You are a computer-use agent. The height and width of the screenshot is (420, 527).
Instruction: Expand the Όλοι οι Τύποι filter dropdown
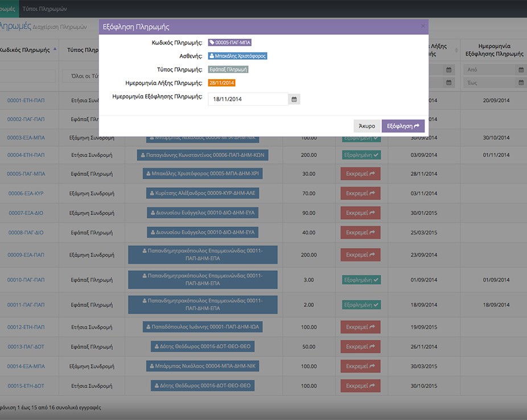(x=81, y=76)
